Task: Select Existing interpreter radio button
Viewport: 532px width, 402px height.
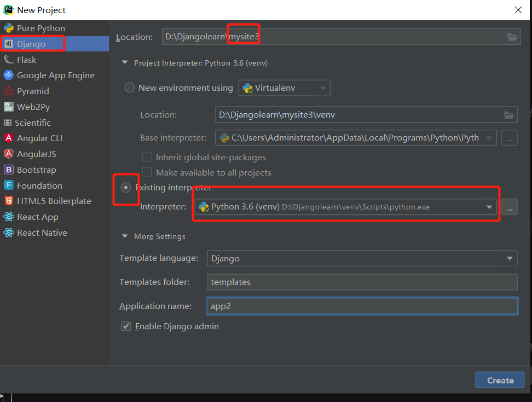Action: pos(125,188)
